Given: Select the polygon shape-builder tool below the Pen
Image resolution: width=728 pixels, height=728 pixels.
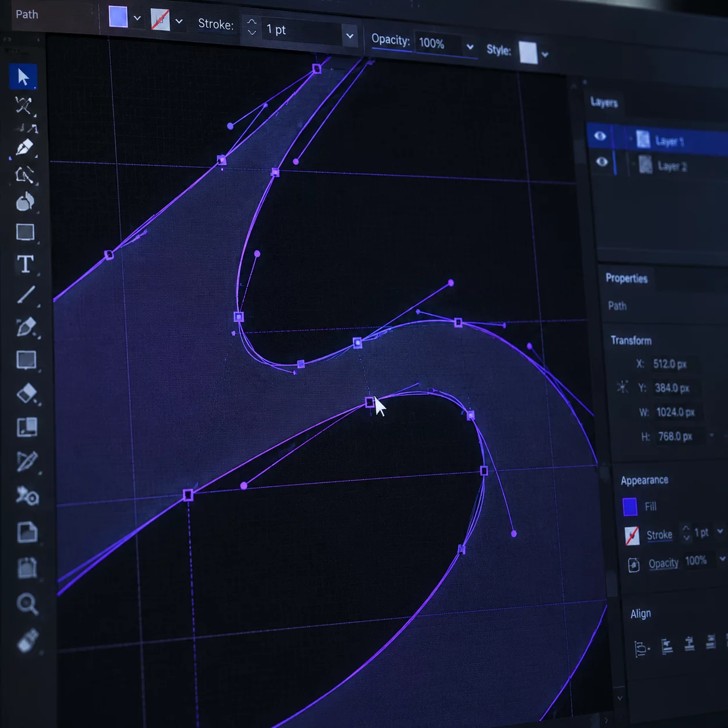Looking at the screenshot, I should click(24, 175).
